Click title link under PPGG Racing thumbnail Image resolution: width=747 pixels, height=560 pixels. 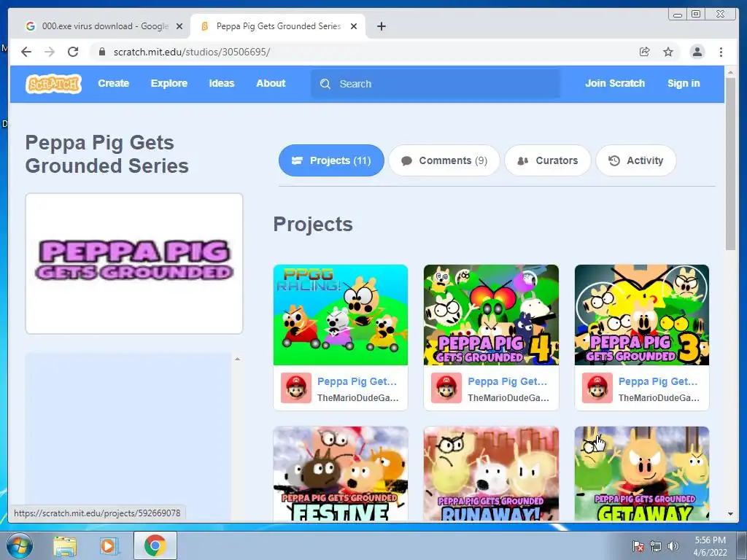(x=357, y=381)
